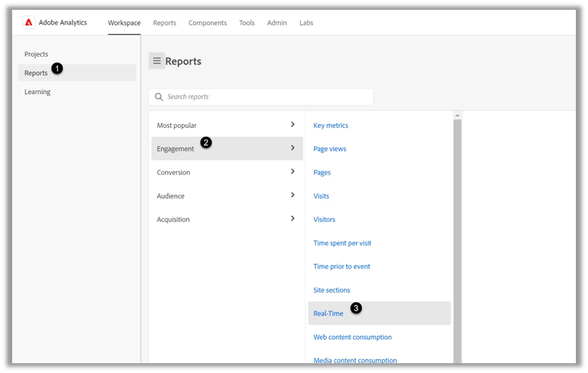
Task: Click the scrollbar up arrow in reports list
Action: click(x=457, y=116)
